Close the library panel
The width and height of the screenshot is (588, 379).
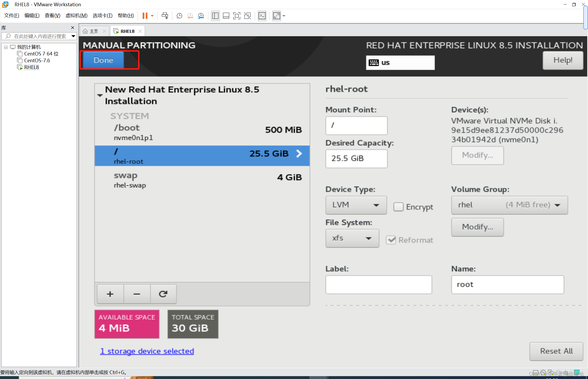(x=72, y=28)
